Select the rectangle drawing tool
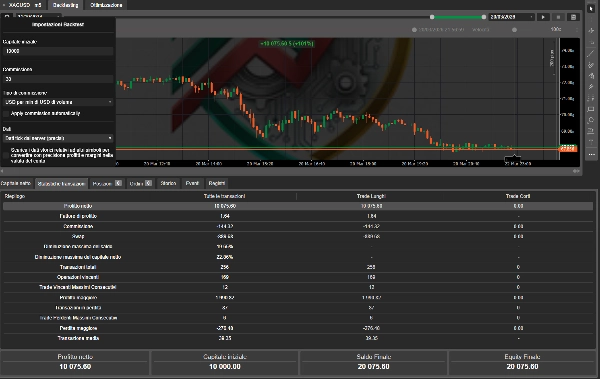Viewport: 600px width, 379px height. pos(591,109)
